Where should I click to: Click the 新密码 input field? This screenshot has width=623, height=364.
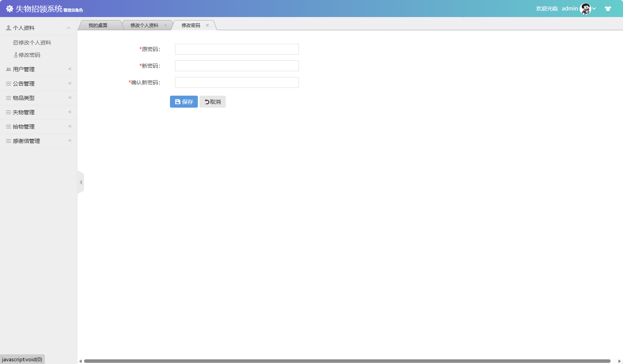click(237, 66)
